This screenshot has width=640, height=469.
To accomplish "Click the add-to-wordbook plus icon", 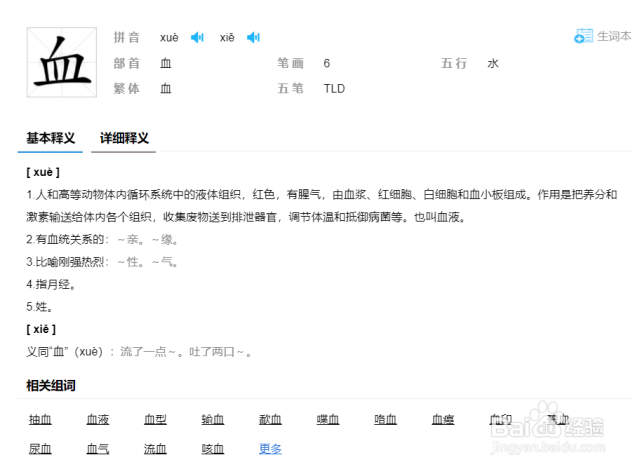I will pyautogui.click(x=582, y=37).
